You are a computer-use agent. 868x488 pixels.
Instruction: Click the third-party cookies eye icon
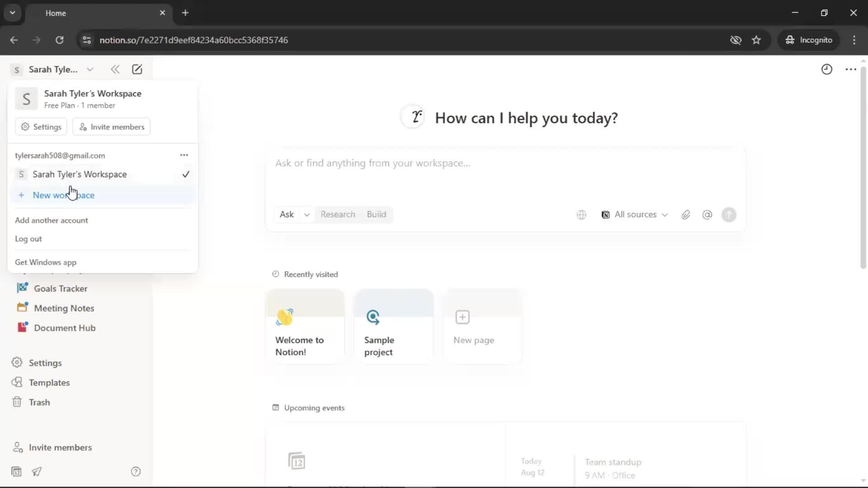tap(736, 40)
